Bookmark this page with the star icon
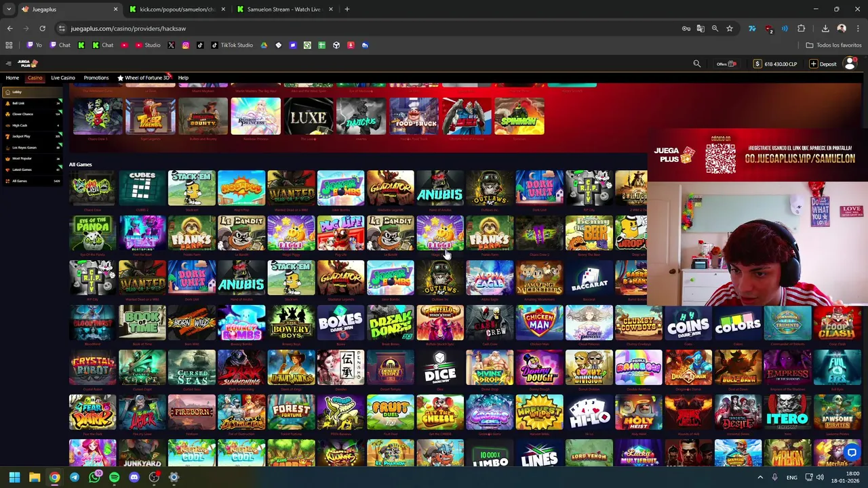 (730, 28)
